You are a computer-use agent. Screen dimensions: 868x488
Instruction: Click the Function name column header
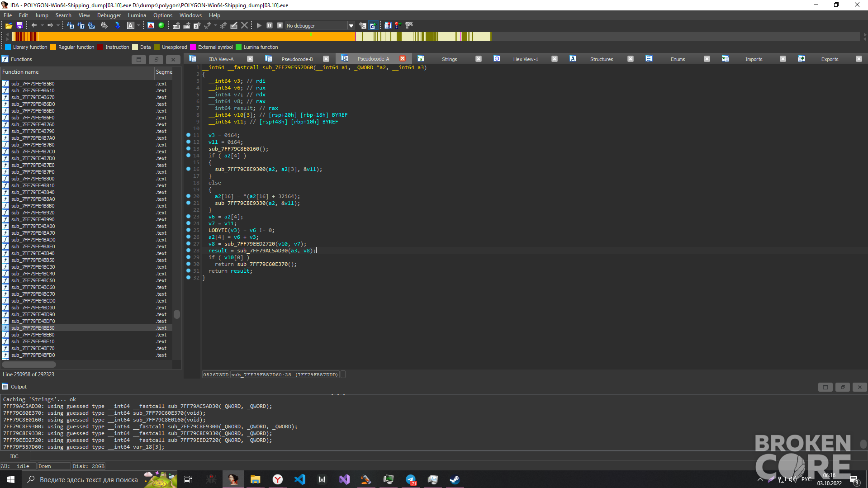77,72
